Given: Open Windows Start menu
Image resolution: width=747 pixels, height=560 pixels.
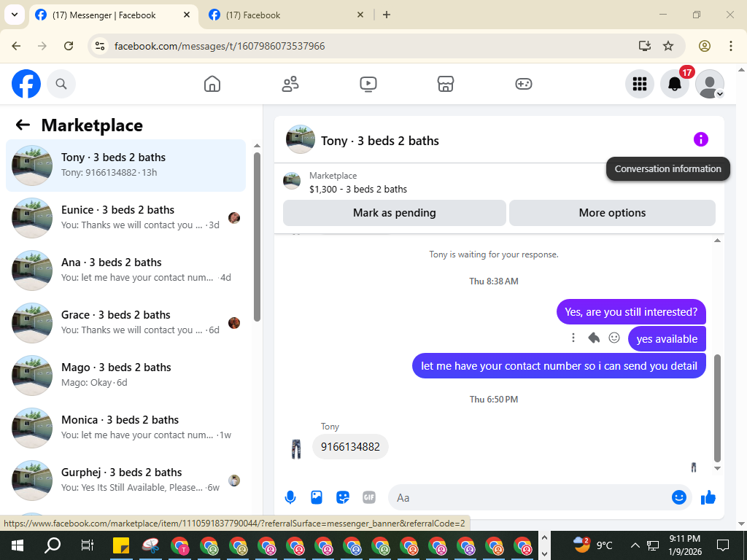Looking at the screenshot, I should point(18,545).
